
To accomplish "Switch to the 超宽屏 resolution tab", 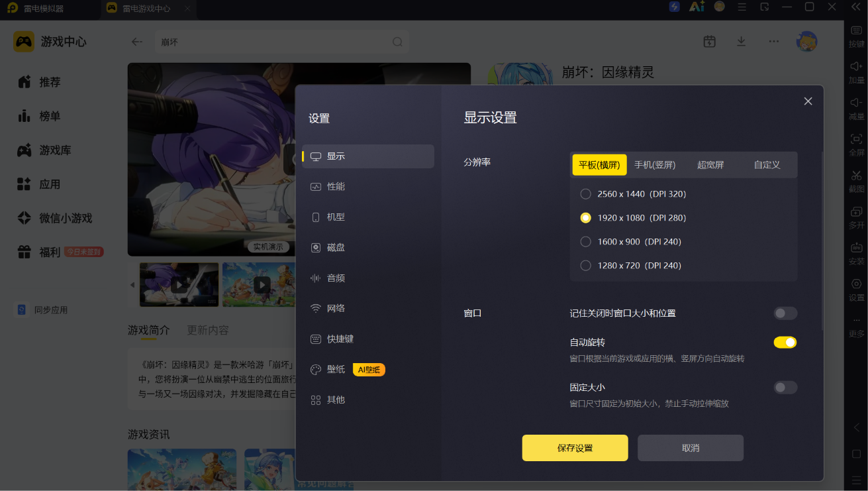I will (710, 165).
